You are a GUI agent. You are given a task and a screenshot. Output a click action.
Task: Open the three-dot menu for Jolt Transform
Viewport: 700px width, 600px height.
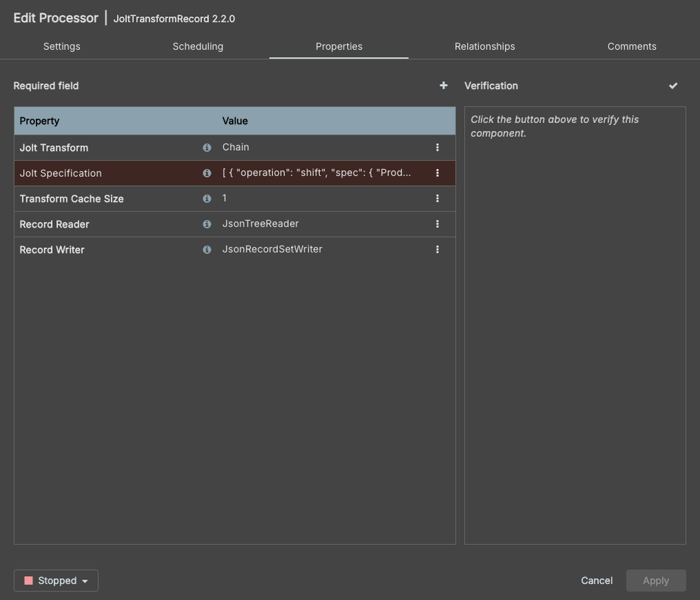(437, 147)
